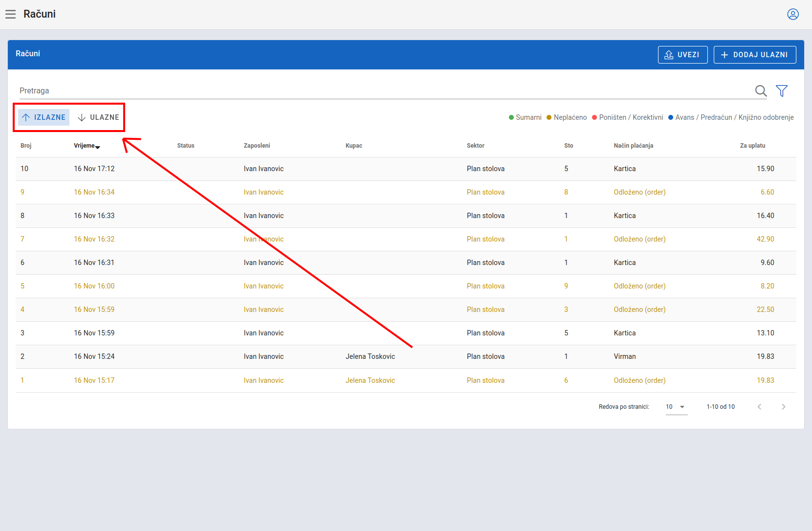Screen dimensions: 812x531
Task: Click amount 22.50 in invoice 4
Action: (x=766, y=310)
